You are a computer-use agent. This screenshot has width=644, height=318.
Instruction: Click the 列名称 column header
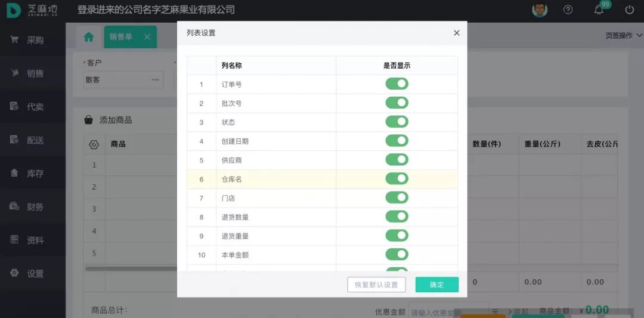coord(231,65)
